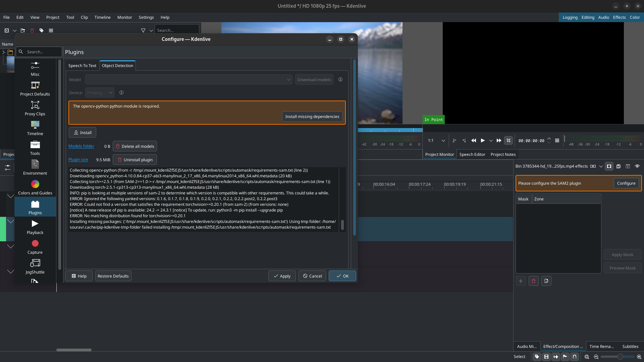Click the search field in the Configure dialog

coord(39,52)
